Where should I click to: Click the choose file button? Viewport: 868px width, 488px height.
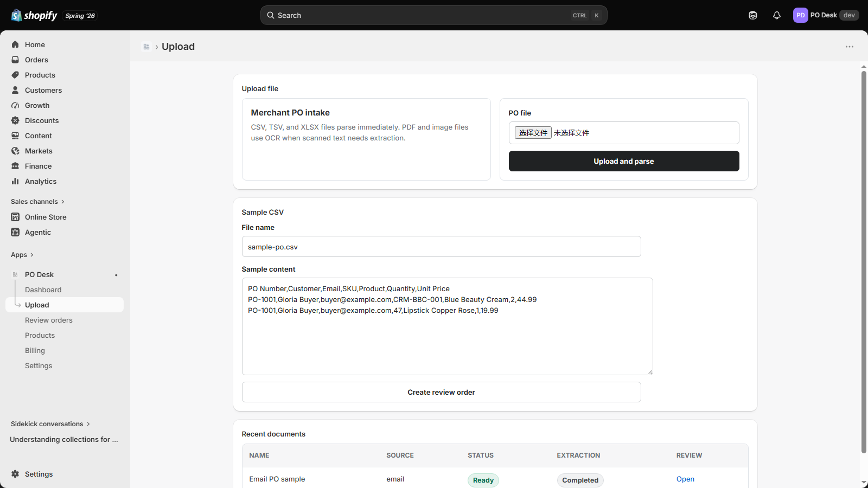point(533,133)
